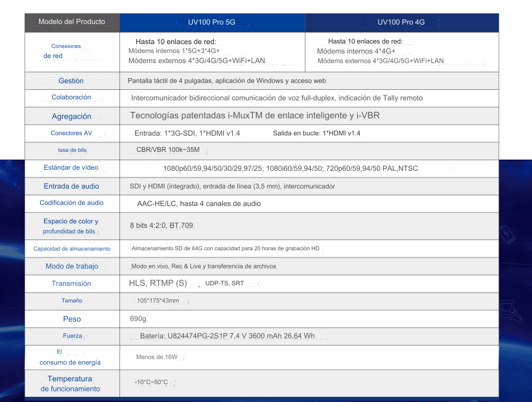
Task: Click the Peso row label
Action: [x=71, y=319]
